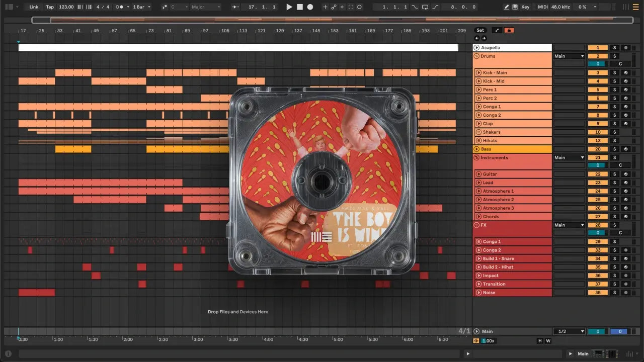Click the orange lock icon beside Set

pyautogui.click(x=509, y=30)
